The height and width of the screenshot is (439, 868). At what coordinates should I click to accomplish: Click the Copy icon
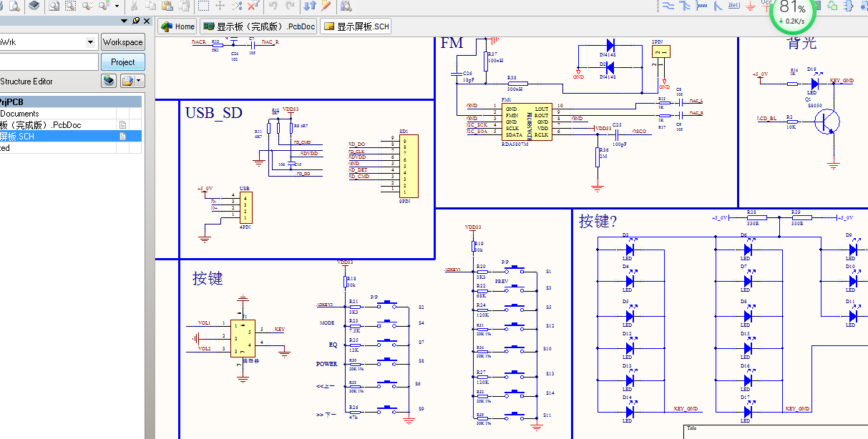150,6
